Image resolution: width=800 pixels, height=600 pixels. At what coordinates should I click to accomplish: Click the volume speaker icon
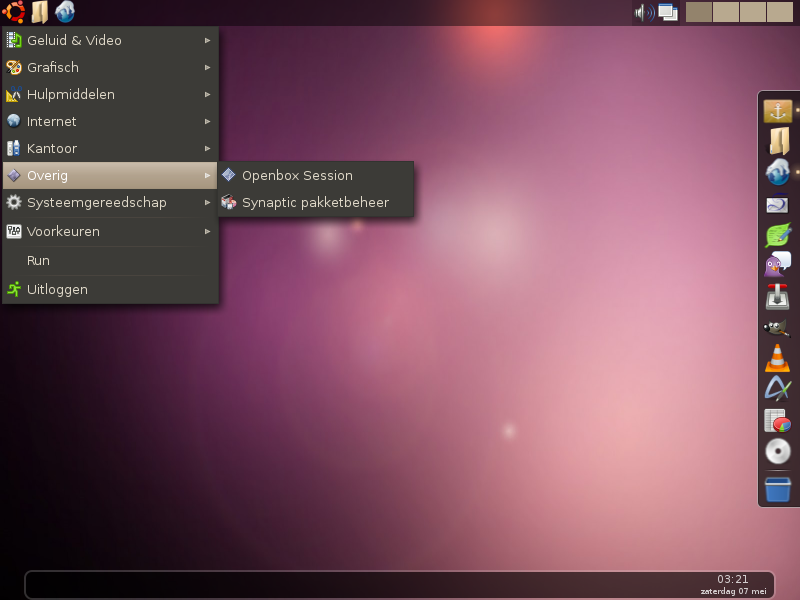[x=644, y=12]
